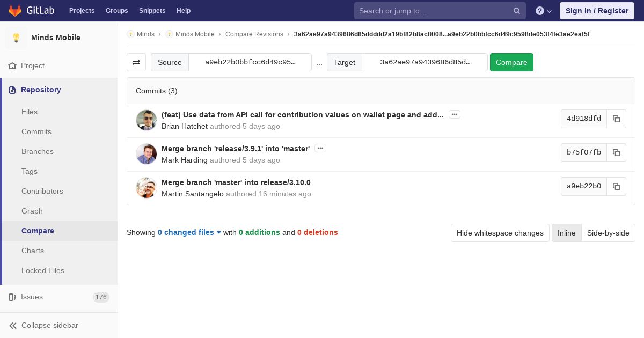
Task: Click the search magnifier icon
Action: click(516, 11)
